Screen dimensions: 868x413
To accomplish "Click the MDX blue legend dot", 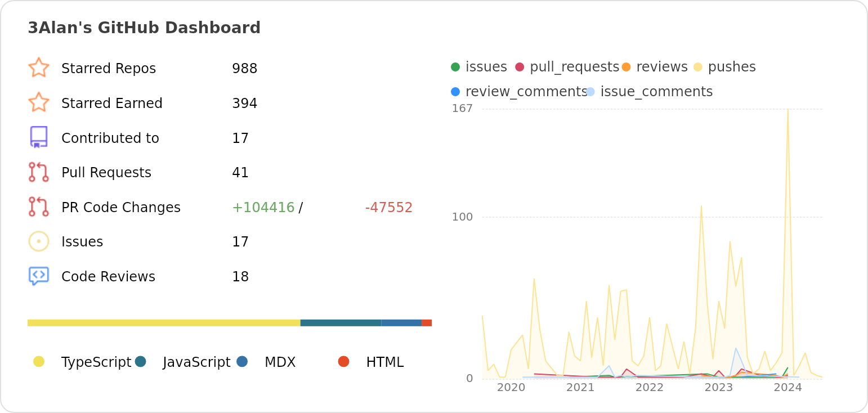I will pyautogui.click(x=242, y=361).
